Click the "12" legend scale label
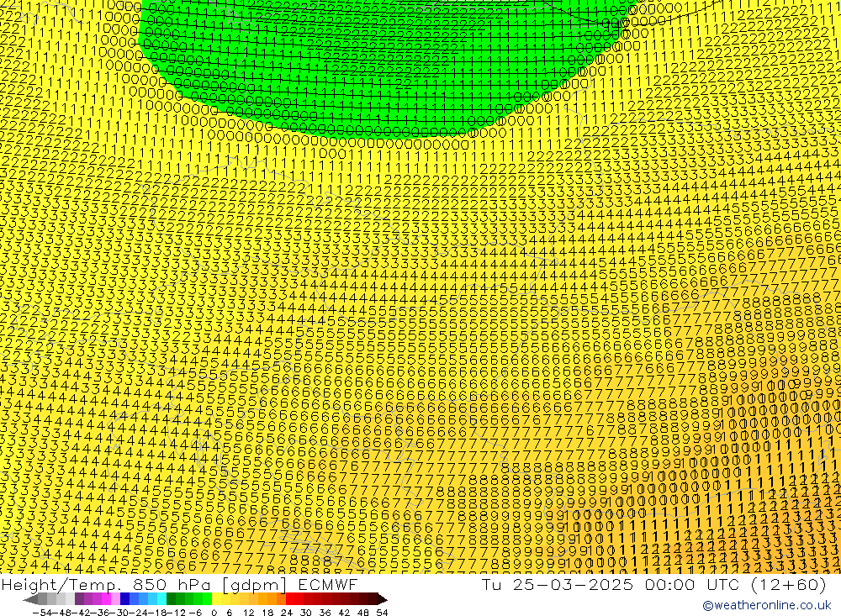This screenshot has height=616, width=841. pyautogui.click(x=249, y=613)
